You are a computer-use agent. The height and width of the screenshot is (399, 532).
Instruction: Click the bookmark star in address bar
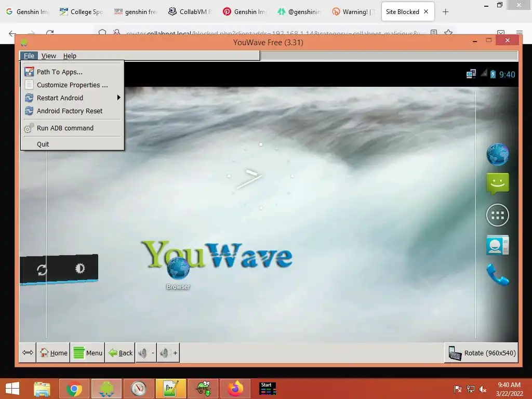(x=448, y=33)
